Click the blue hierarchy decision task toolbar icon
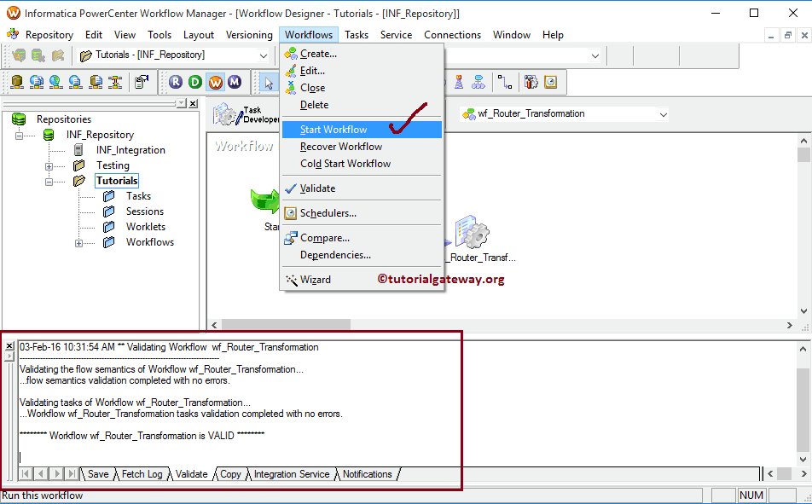812x504 pixels. click(x=478, y=82)
